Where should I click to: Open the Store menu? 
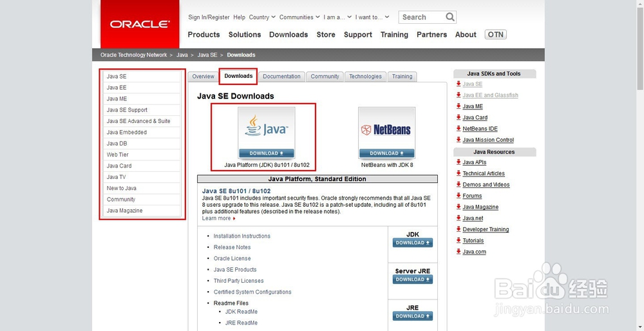tap(326, 35)
